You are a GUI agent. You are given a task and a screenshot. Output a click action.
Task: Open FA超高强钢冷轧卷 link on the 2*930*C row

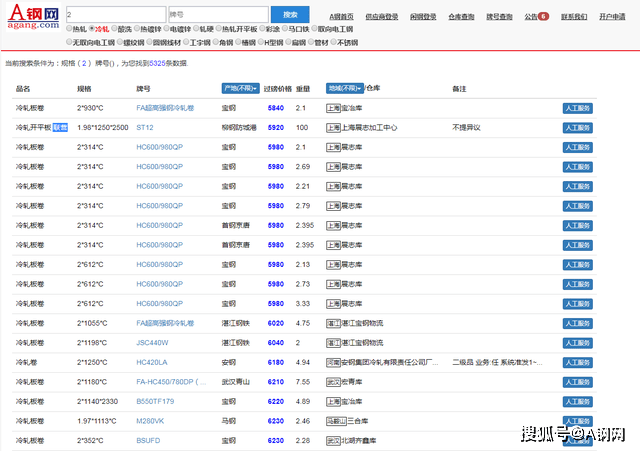click(x=165, y=108)
